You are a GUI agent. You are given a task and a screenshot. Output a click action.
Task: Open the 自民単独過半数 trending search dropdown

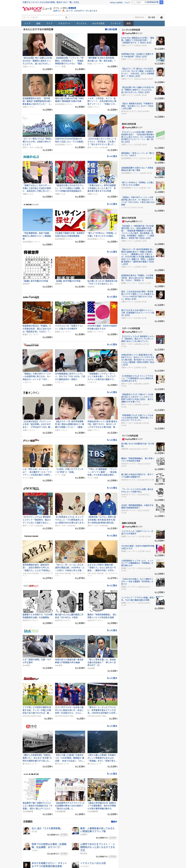(x=152, y=2)
